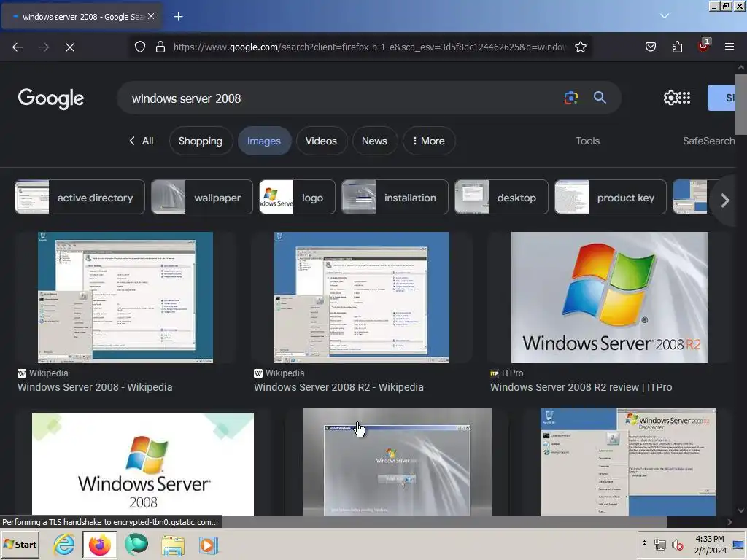The image size is (747, 560).
Task: Show hidden system tray icons
Action: [644, 544]
